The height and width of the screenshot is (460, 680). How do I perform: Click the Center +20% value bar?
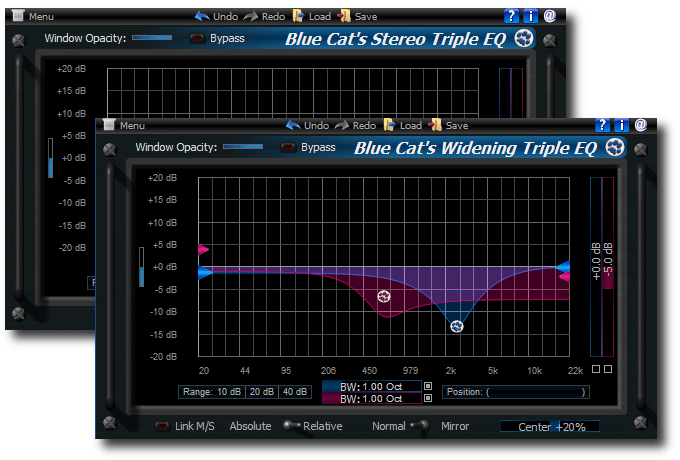[x=550, y=426]
